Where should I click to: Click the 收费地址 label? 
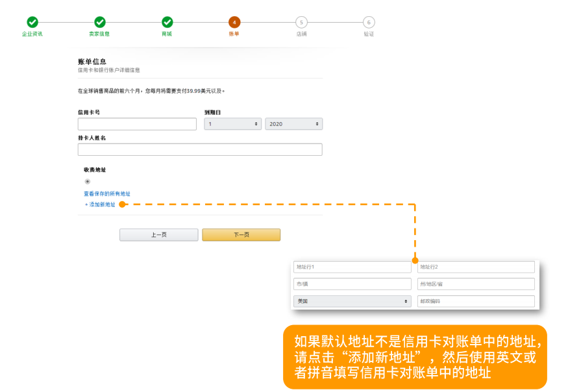[x=95, y=170]
